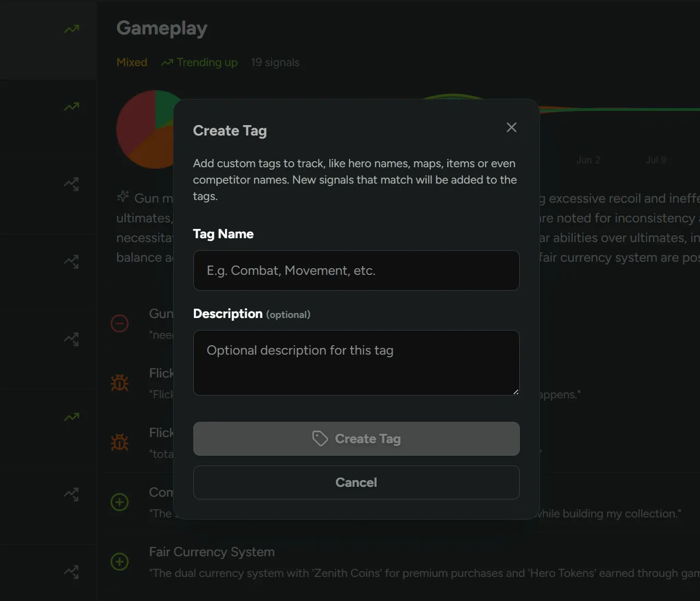Click the trending arrow icon beside Trending up

click(x=167, y=63)
